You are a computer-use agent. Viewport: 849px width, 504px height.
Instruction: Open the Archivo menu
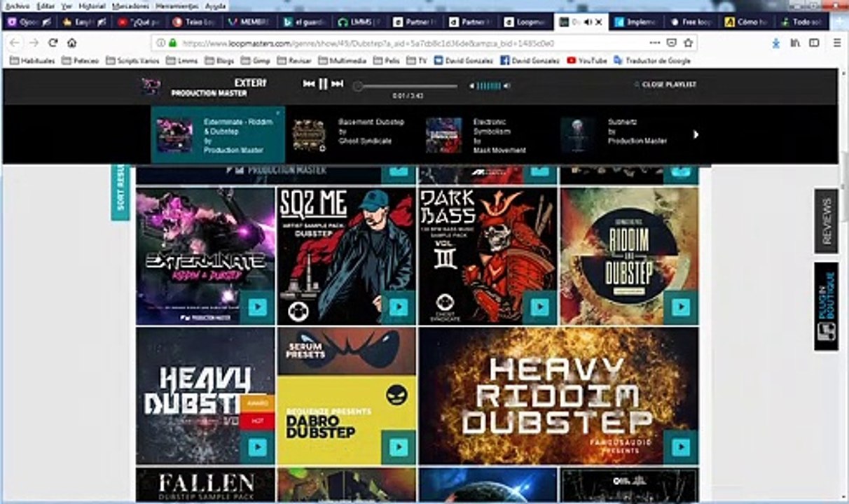coord(17,5)
